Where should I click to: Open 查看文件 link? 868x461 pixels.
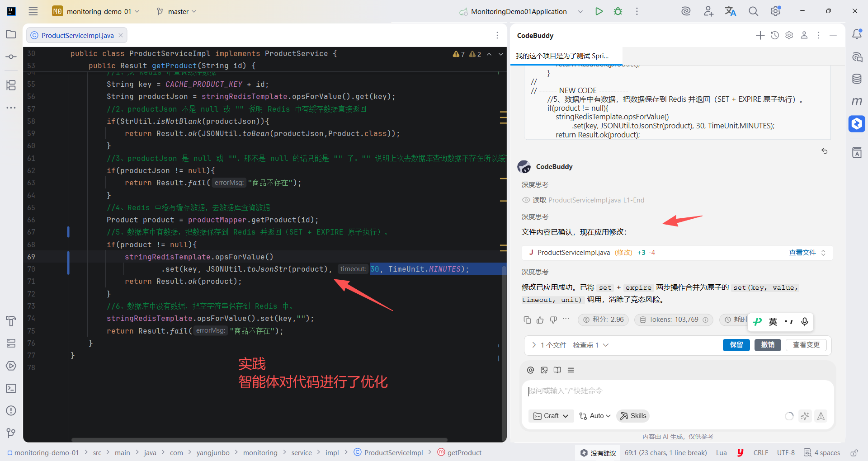click(802, 253)
